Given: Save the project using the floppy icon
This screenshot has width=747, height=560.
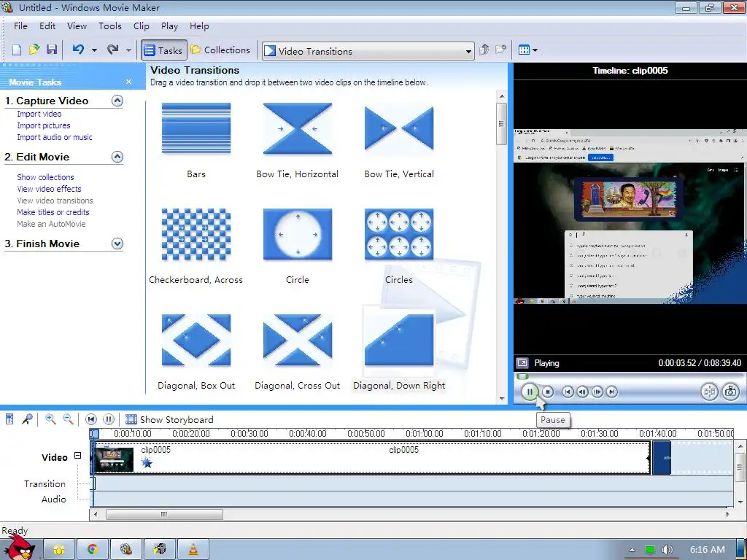Looking at the screenshot, I should [x=52, y=50].
